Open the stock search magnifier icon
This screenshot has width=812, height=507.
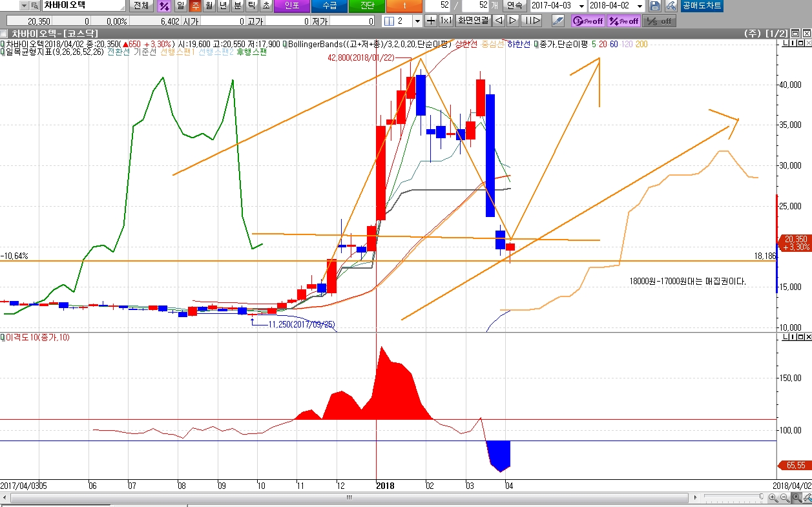(x=34, y=6)
